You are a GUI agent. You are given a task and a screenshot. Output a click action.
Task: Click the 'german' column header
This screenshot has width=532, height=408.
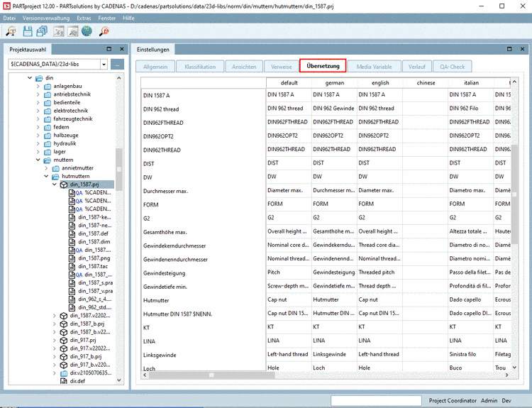334,83
